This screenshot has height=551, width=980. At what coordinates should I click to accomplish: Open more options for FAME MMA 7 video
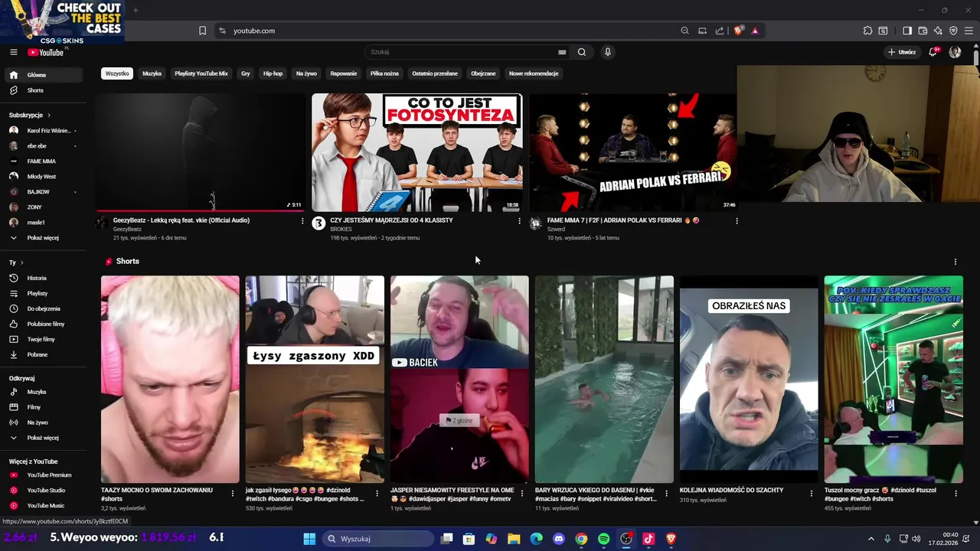(737, 221)
